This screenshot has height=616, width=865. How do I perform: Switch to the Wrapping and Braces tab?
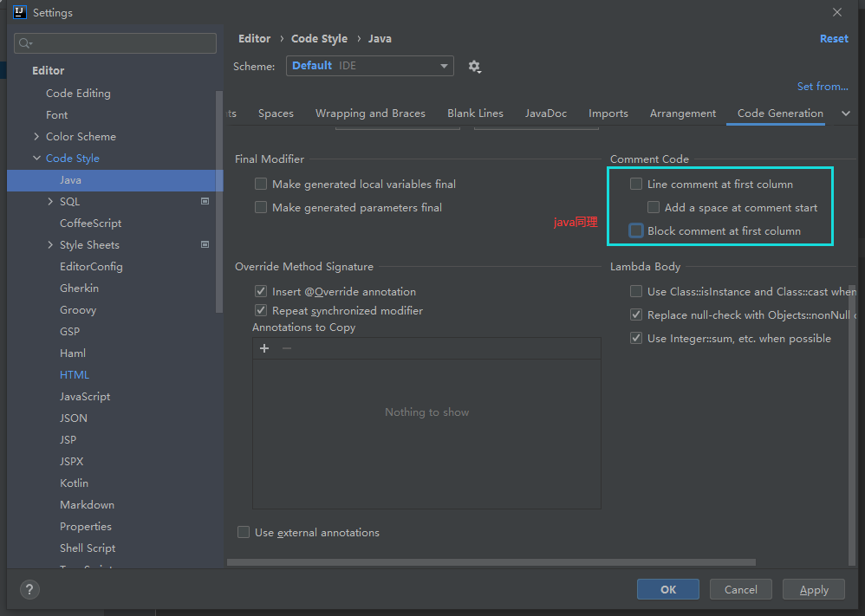[370, 113]
